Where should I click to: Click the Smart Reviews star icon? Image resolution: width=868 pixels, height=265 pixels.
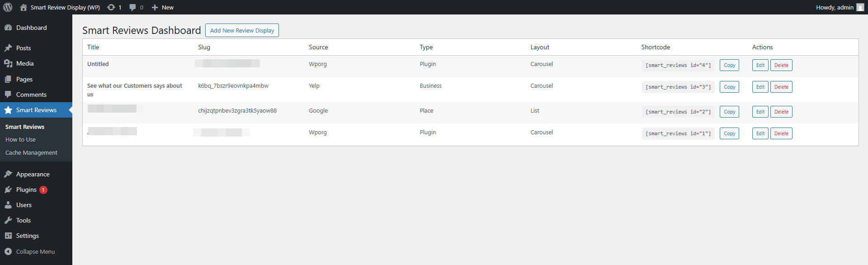(10, 110)
